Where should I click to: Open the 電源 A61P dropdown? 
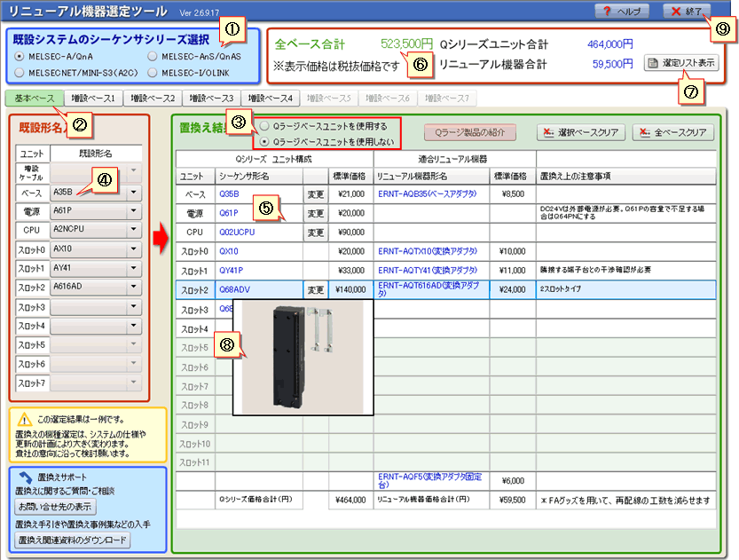(x=135, y=210)
